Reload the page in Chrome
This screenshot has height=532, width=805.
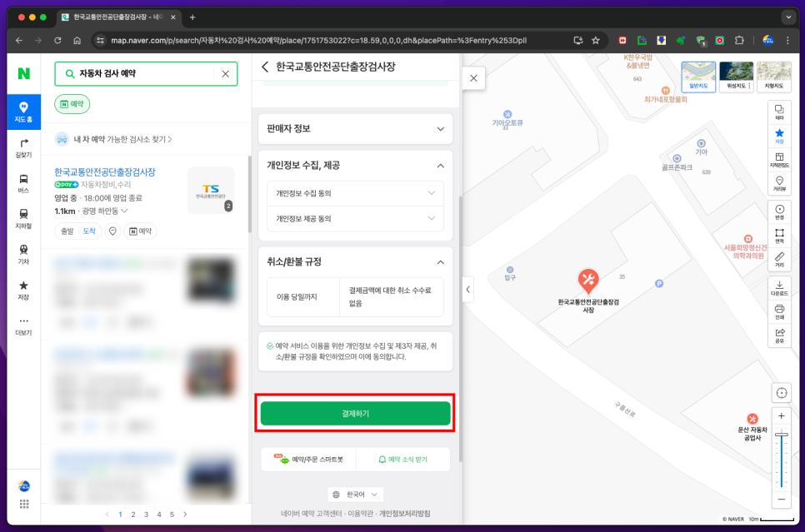tap(57, 41)
